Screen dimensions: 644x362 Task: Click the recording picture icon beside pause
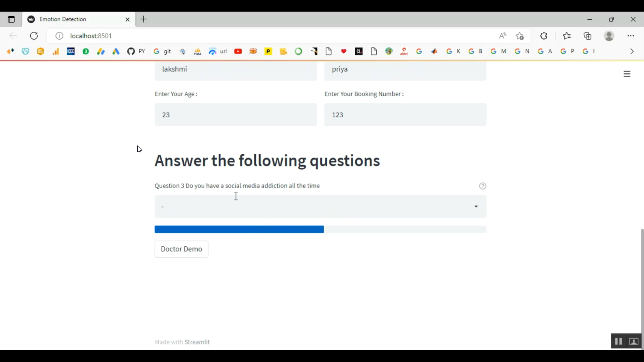pyautogui.click(x=634, y=341)
